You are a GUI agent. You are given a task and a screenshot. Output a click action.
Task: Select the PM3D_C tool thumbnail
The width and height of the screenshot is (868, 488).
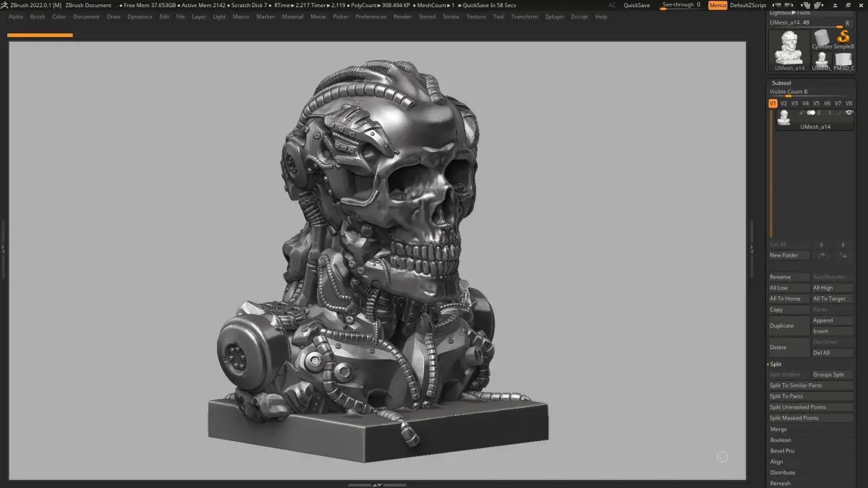pos(843,61)
